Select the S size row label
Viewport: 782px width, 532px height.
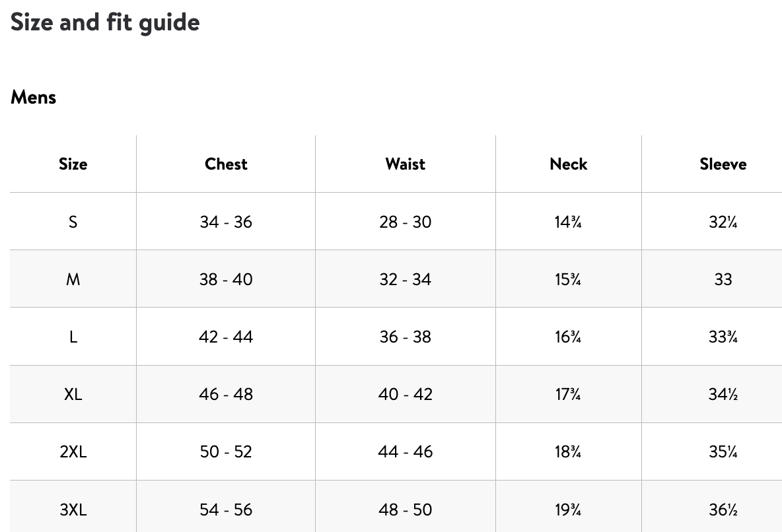click(x=73, y=222)
